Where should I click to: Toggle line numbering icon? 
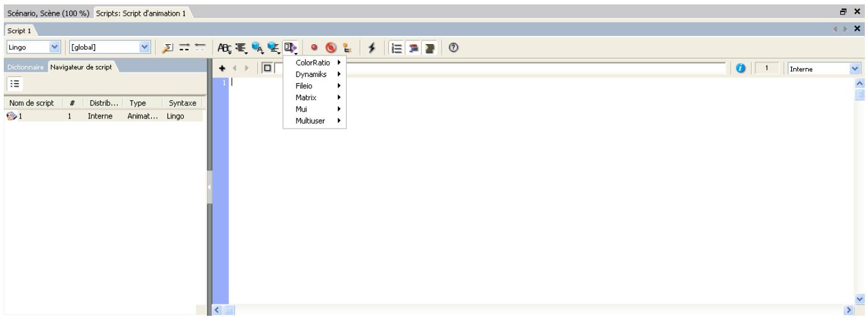tap(397, 47)
